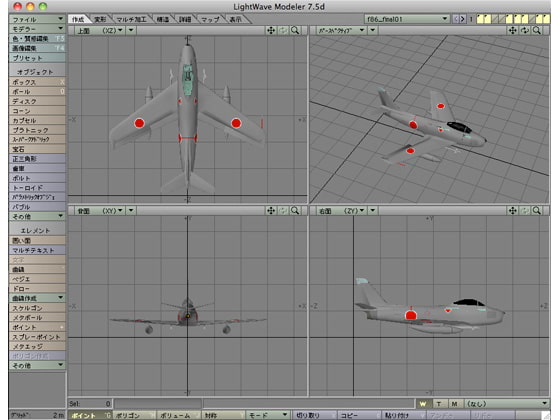
Task: Click the 貼り付け paste button
Action: pos(403,415)
